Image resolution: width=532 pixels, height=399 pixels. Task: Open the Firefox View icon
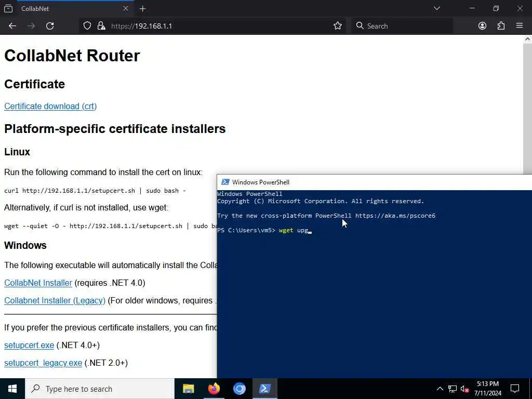[x=8, y=9]
